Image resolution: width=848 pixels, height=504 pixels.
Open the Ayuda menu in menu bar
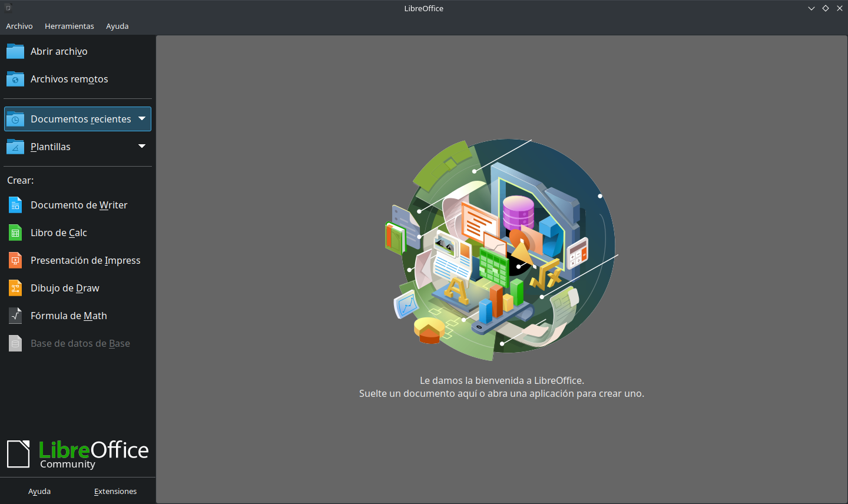point(117,26)
